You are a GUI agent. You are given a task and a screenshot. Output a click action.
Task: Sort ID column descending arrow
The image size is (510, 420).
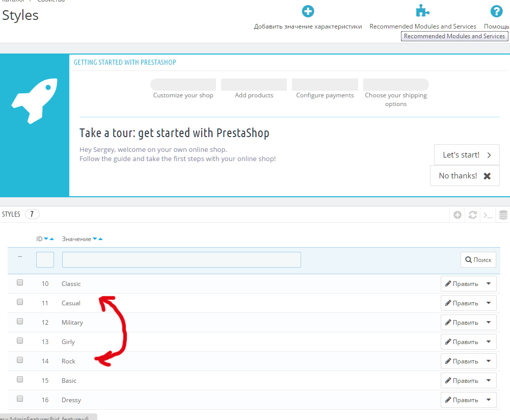click(46, 239)
